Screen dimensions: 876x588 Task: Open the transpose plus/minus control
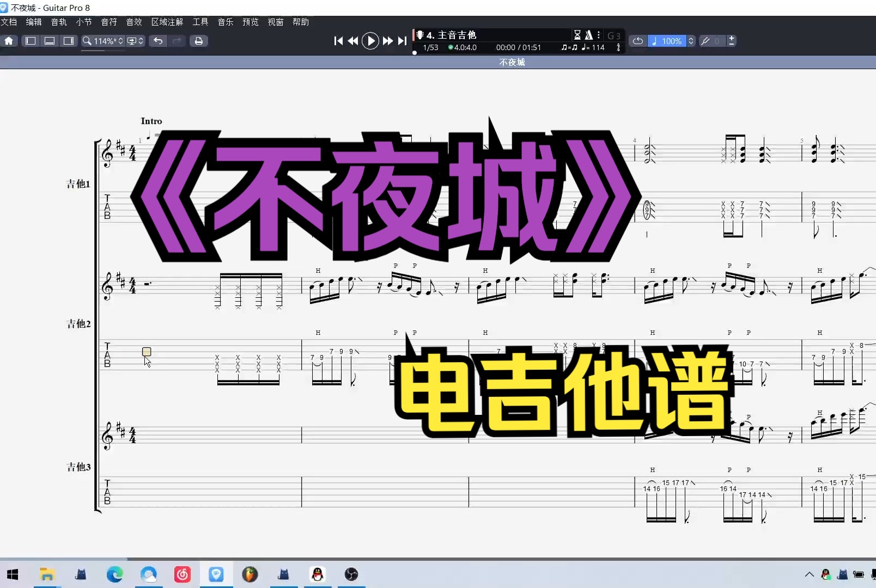point(732,41)
